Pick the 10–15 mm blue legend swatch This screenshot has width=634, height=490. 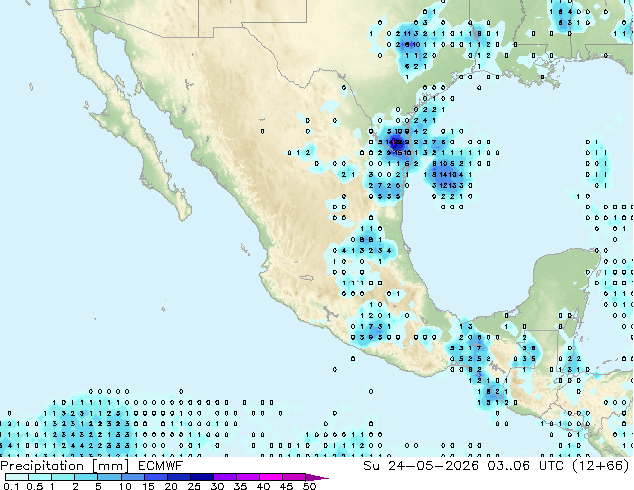pos(133,477)
